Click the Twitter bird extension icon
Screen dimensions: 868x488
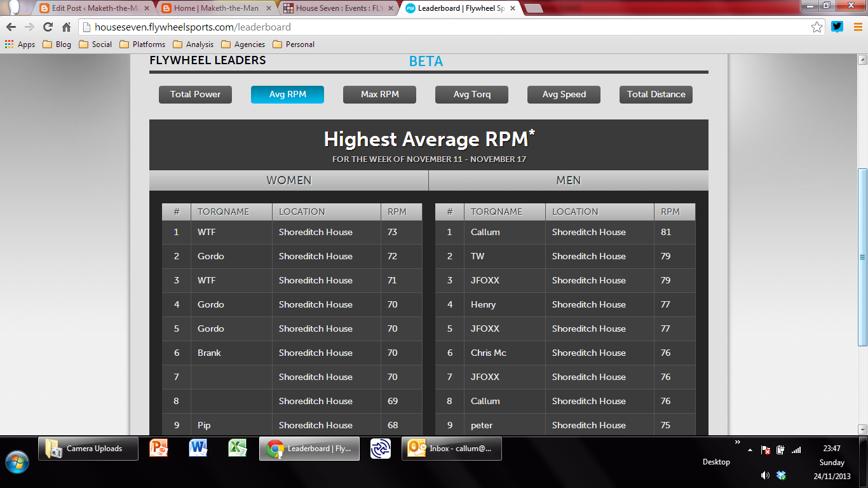(x=837, y=27)
